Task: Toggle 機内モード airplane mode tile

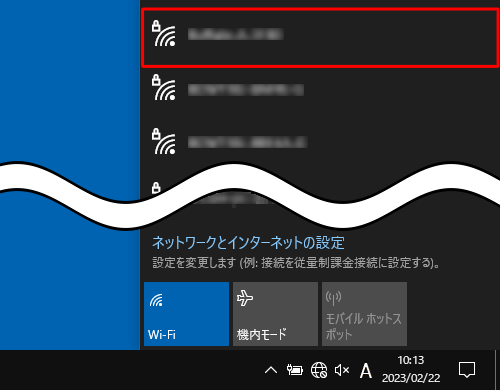Action: 275,314
